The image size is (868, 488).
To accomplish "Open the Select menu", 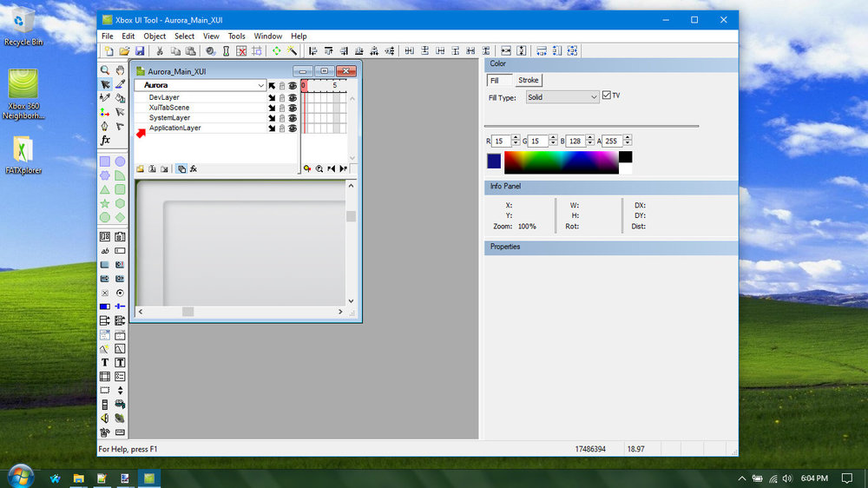I will pos(184,36).
